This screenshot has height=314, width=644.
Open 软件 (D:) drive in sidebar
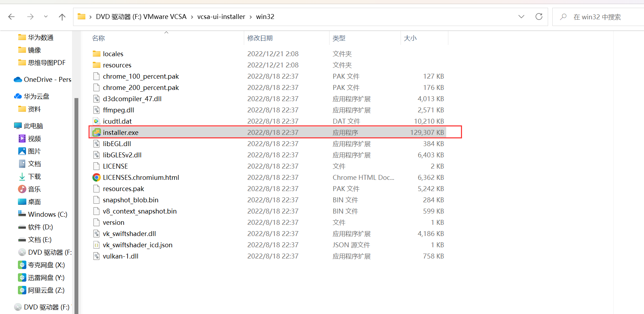tap(40, 227)
